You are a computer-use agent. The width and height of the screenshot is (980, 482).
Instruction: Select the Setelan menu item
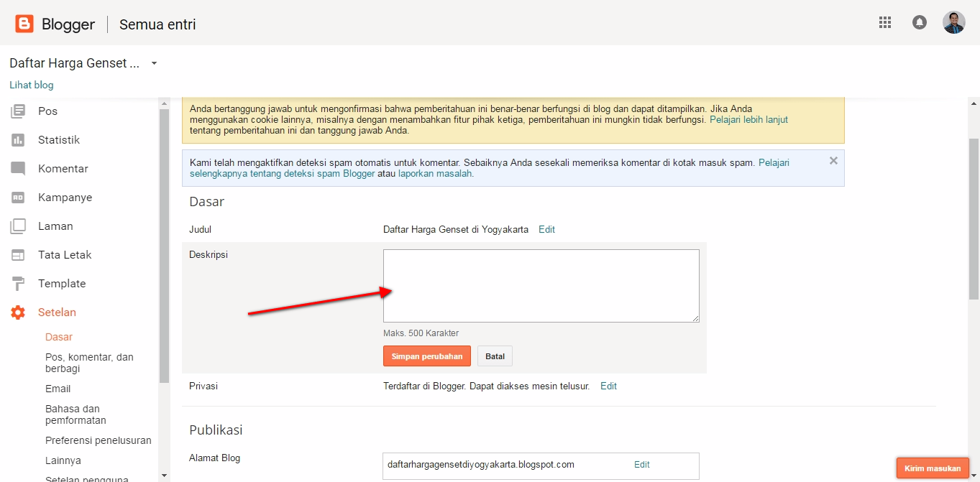(57, 312)
